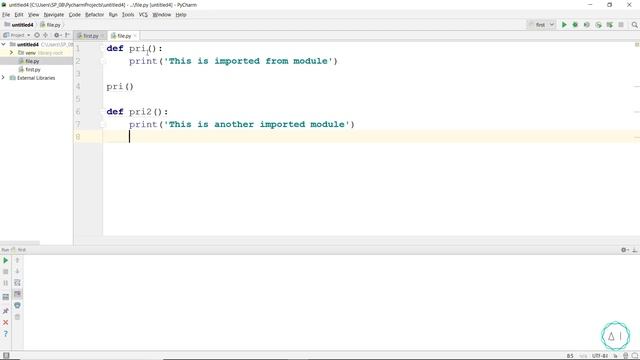This screenshot has height=360, width=640.
Task: Open Run panel settings gear
Action: (x=624, y=250)
